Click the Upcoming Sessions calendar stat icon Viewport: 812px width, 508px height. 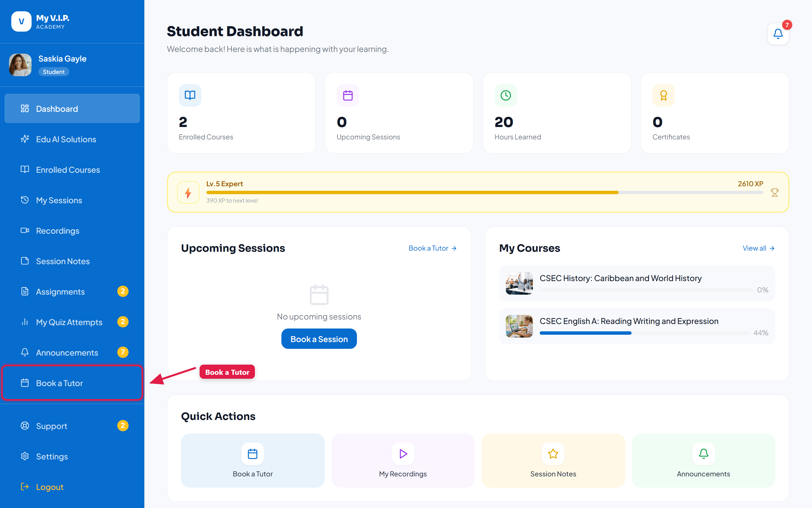348,95
